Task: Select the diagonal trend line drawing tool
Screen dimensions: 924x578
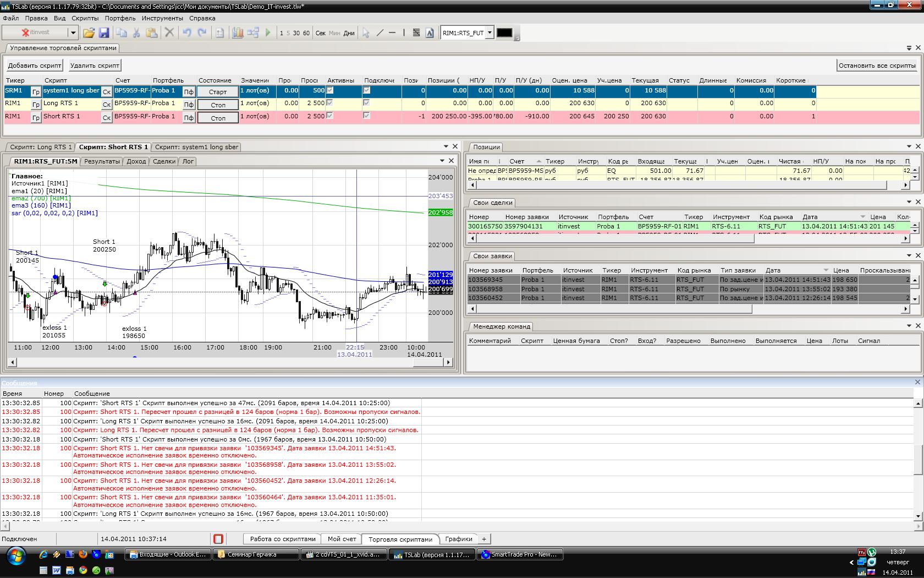Action: (x=380, y=33)
